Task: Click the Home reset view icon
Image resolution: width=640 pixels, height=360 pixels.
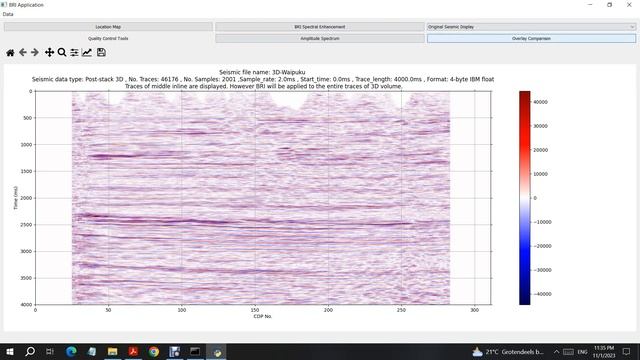Action: 10,52
